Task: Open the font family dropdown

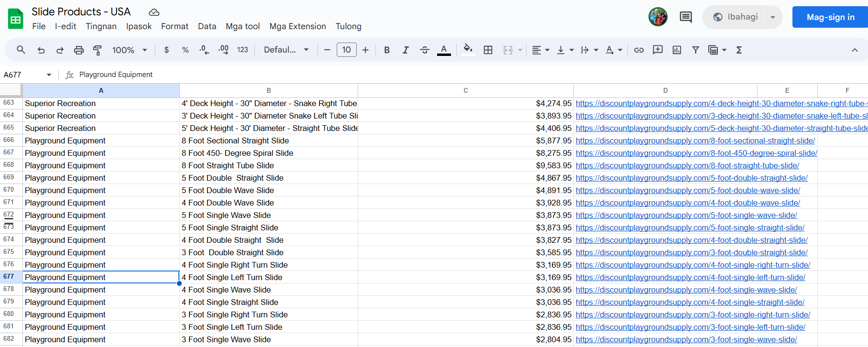Action: tap(286, 50)
